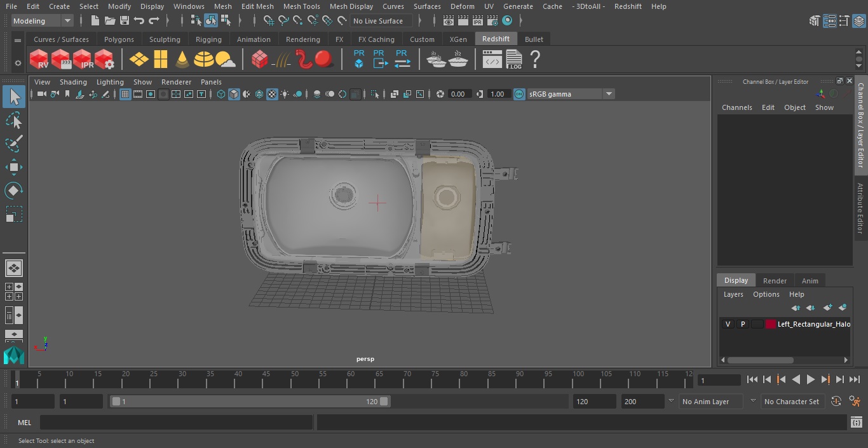Step forward to next key
868x448 pixels.
pyautogui.click(x=825, y=379)
